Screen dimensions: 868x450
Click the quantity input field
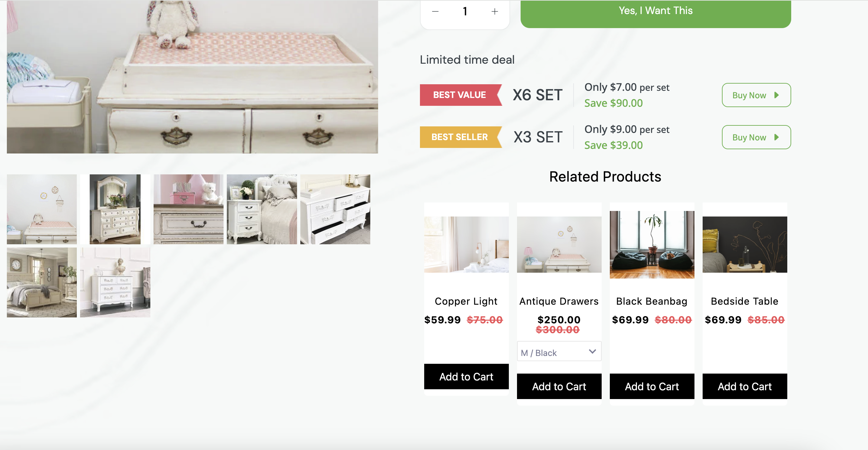[x=465, y=11]
